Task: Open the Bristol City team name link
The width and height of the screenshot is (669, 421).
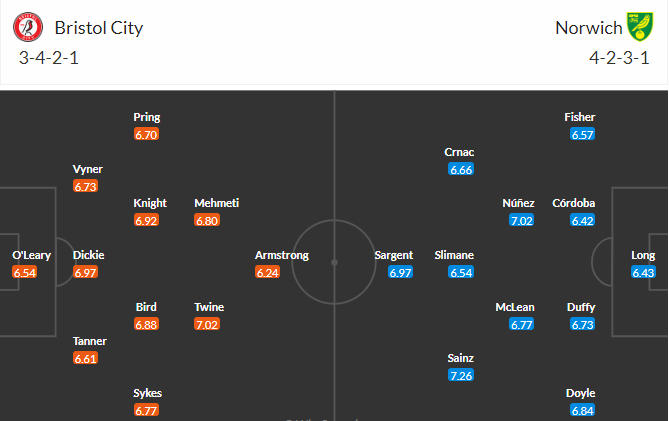Action: 99,28
